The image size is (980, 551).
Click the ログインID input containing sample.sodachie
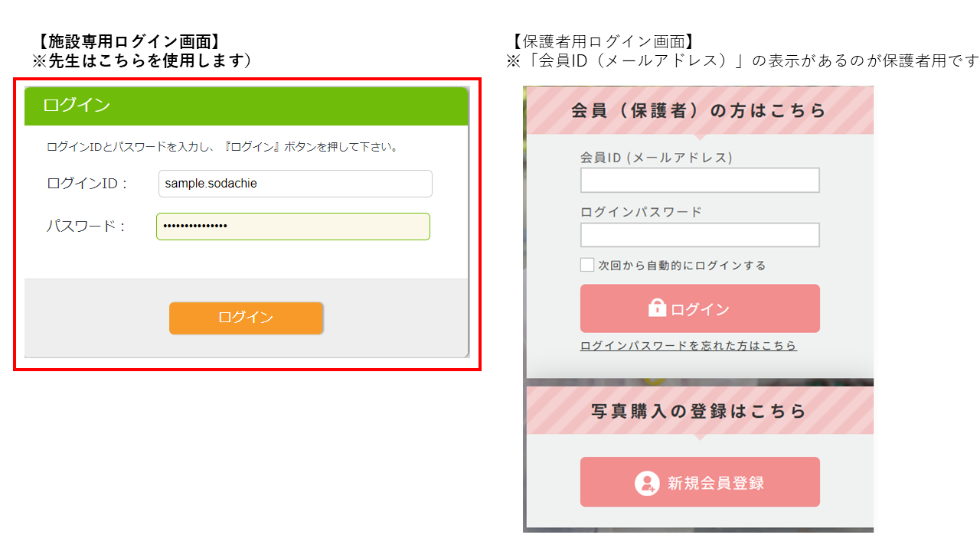[295, 184]
